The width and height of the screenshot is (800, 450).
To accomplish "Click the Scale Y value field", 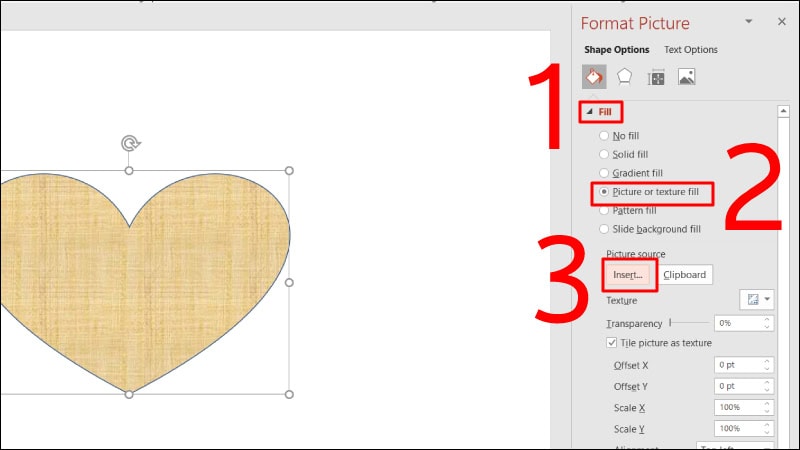I will coord(738,429).
